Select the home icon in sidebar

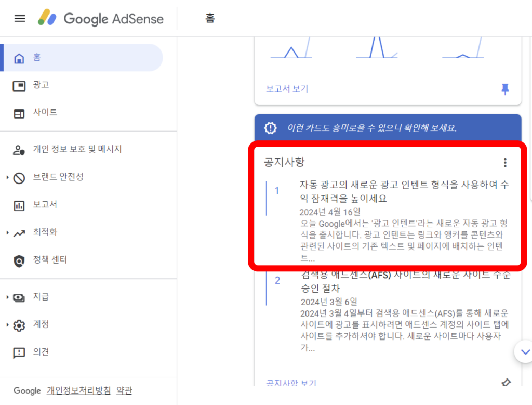[19, 58]
